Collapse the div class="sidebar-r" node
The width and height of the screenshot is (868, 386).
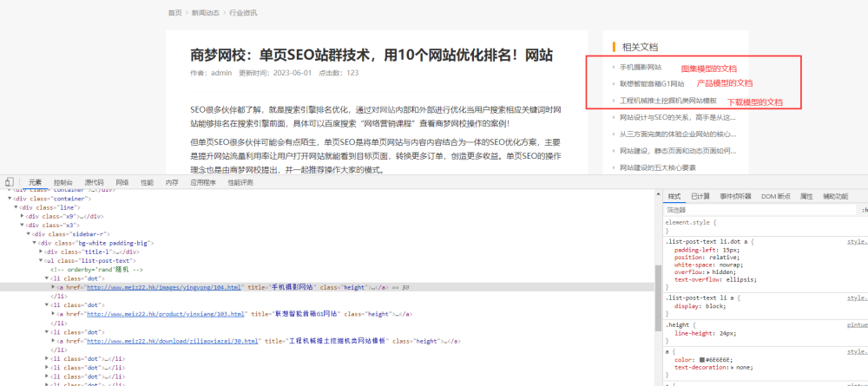(x=29, y=234)
